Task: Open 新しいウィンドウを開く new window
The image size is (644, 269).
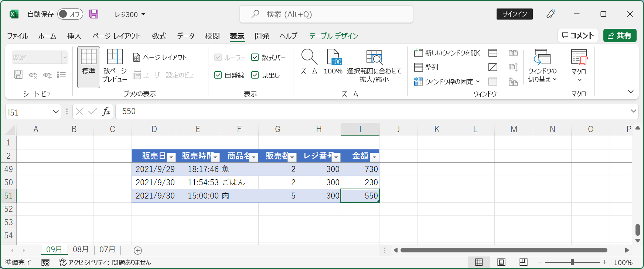Action: (447, 53)
